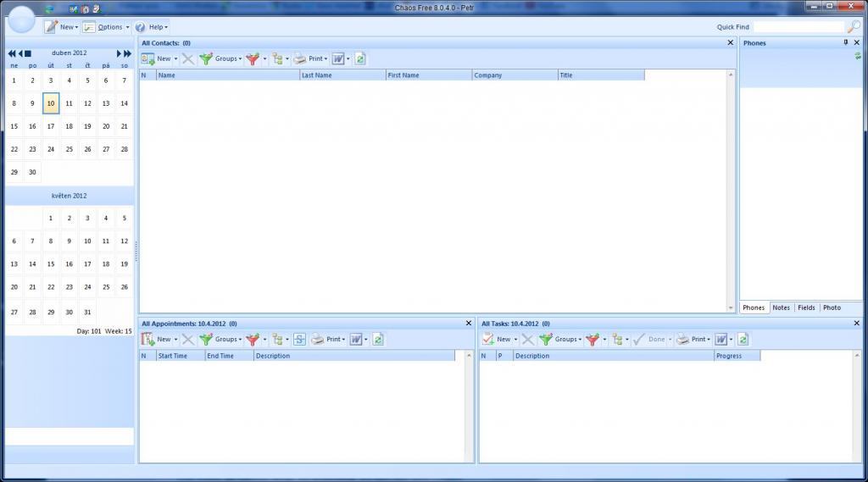868x482 pixels.
Task: Open the Help menu
Action: [x=158, y=26]
